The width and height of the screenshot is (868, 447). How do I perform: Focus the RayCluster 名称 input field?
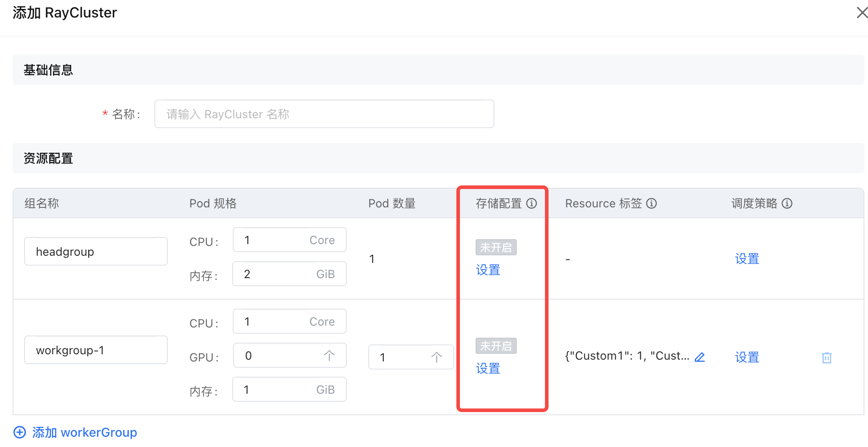coord(324,114)
